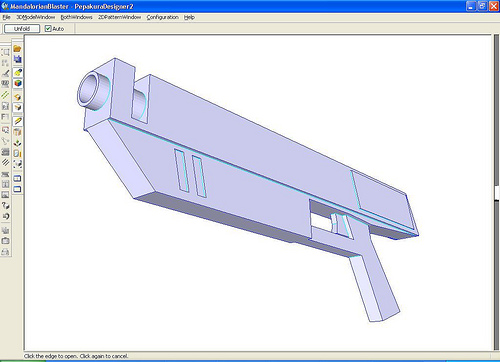Screen dimensions: 500x362
Task: Open the 3DModelWindow menu
Action: point(36,17)
